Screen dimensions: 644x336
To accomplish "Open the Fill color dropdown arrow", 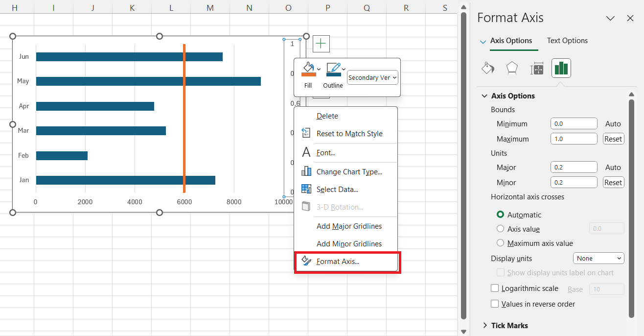I will point(319,69).
